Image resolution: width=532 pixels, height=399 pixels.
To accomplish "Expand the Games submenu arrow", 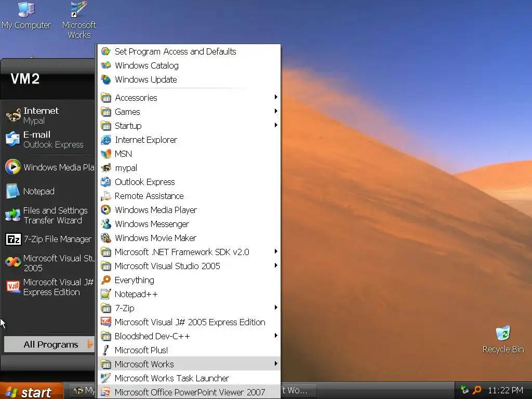I will point(276,111).
